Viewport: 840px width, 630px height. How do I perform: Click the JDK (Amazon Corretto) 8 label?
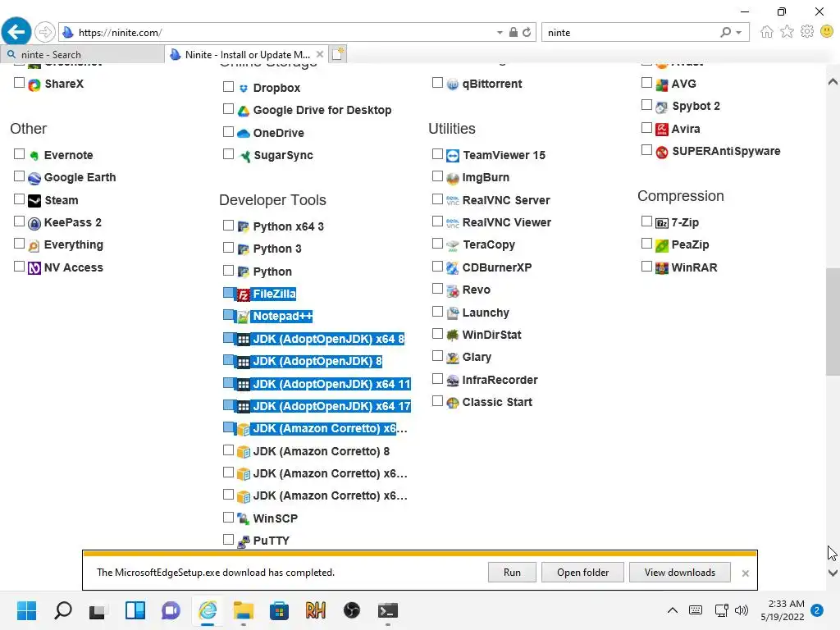click(x=322, y=452)
